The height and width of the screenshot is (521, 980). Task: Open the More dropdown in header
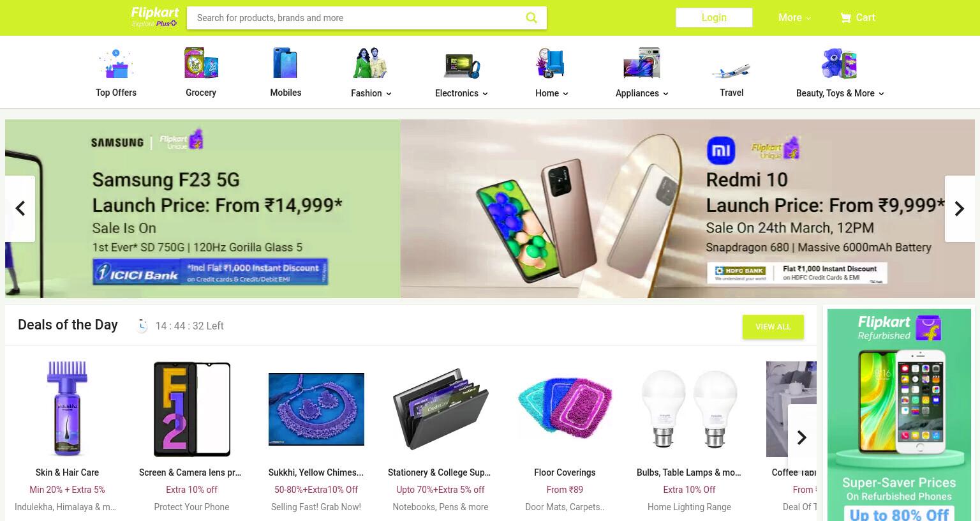[794, 18]
